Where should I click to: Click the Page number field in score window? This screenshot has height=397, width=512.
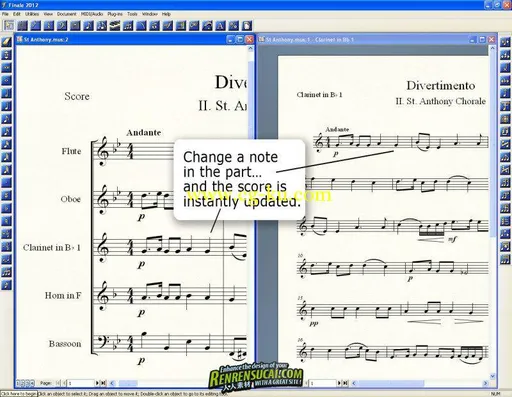[x=81, y=383]
